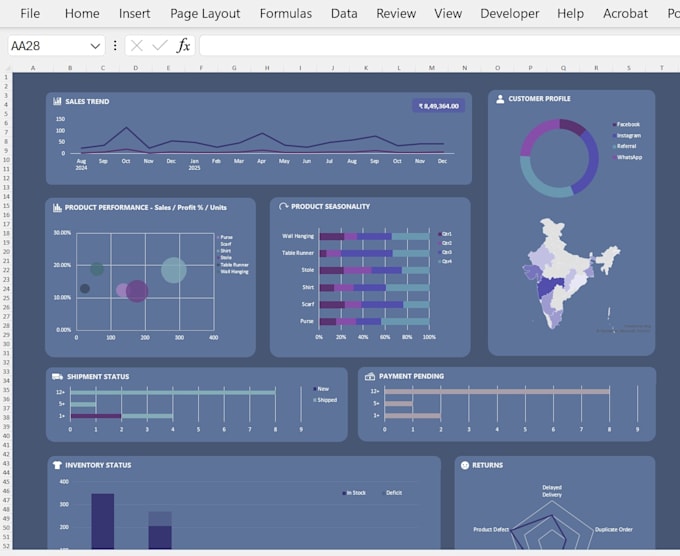The width and height of the screenshot is (680, 556).
Task: Click the PAYMENT PENDING title text
Action: click(411, 376)
